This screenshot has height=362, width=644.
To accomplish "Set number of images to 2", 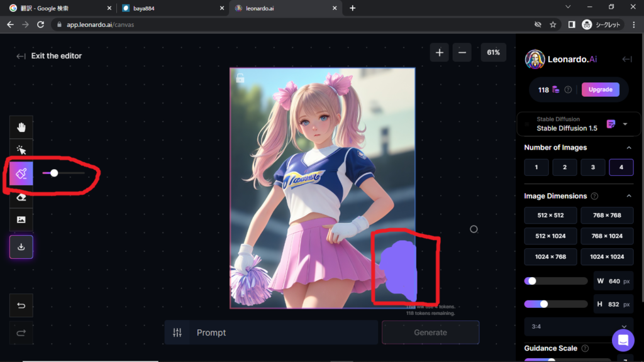I will (x=565, y=167).
